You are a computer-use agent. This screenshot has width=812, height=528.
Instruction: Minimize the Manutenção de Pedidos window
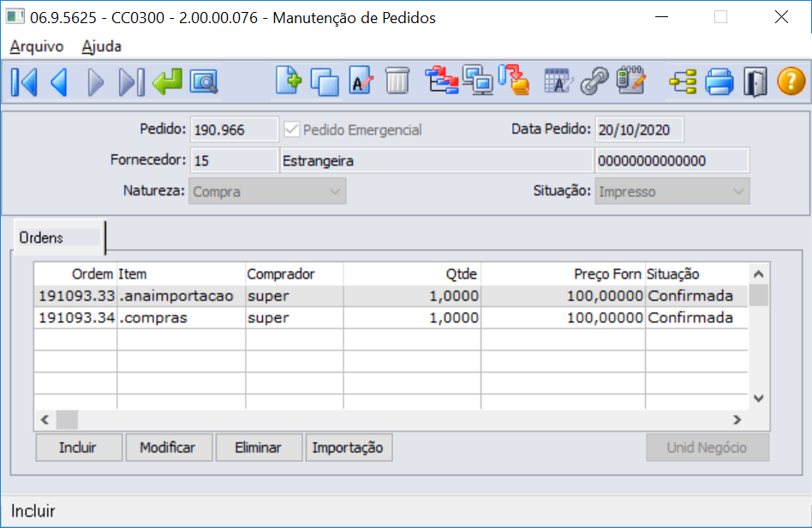[661, 17]
